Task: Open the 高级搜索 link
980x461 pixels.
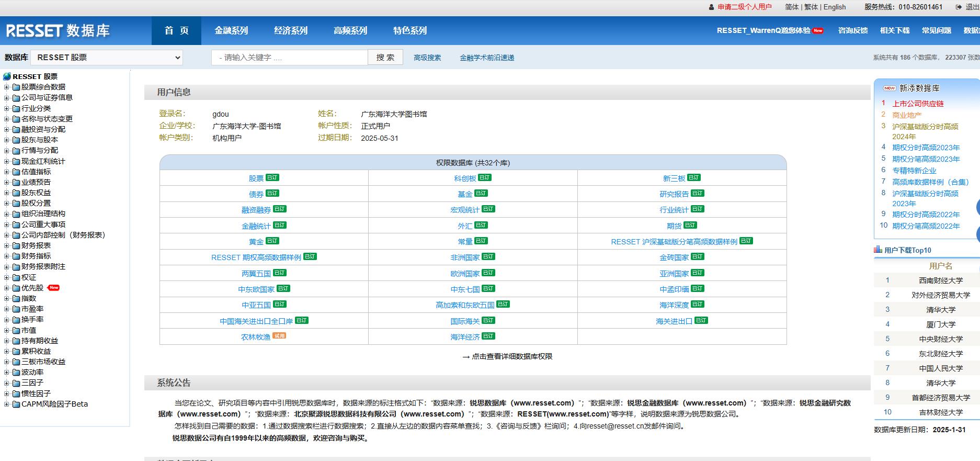Action: pyautogui.click(x=427, y=58)
